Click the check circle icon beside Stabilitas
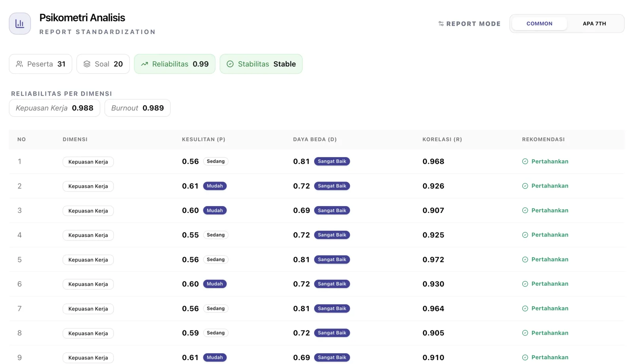Image resolution: width=633 pixels, height=364 pixels. (x=230, y=64)
